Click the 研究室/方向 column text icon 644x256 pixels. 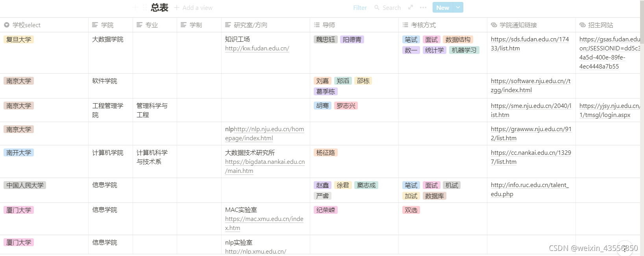228,25
